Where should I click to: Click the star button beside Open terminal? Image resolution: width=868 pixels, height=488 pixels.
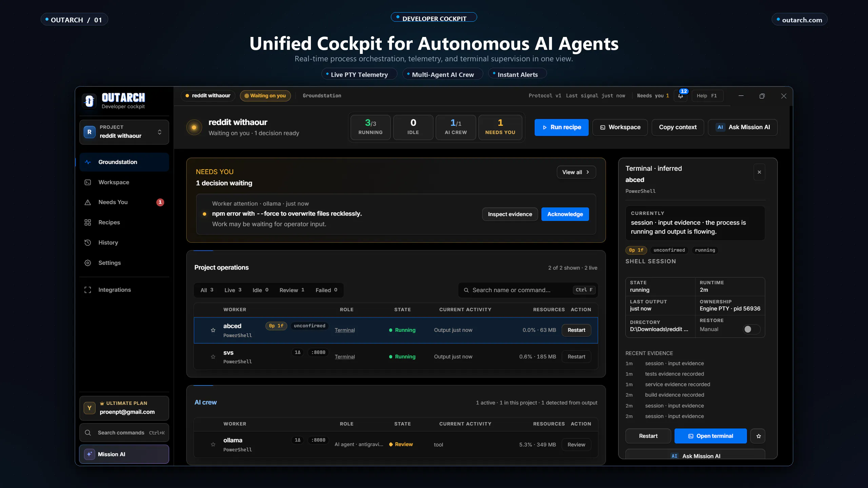[x=758, y=436]
